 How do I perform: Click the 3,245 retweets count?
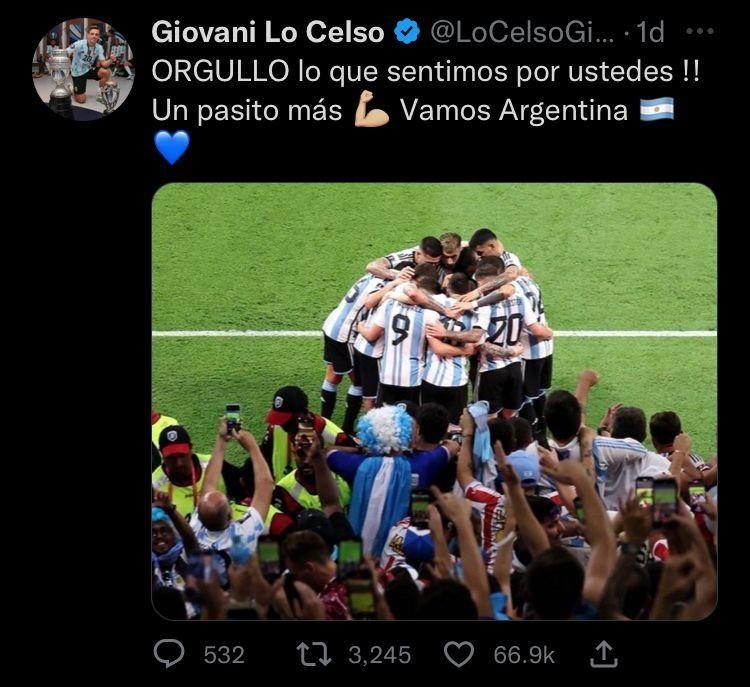tap(379, 655)
